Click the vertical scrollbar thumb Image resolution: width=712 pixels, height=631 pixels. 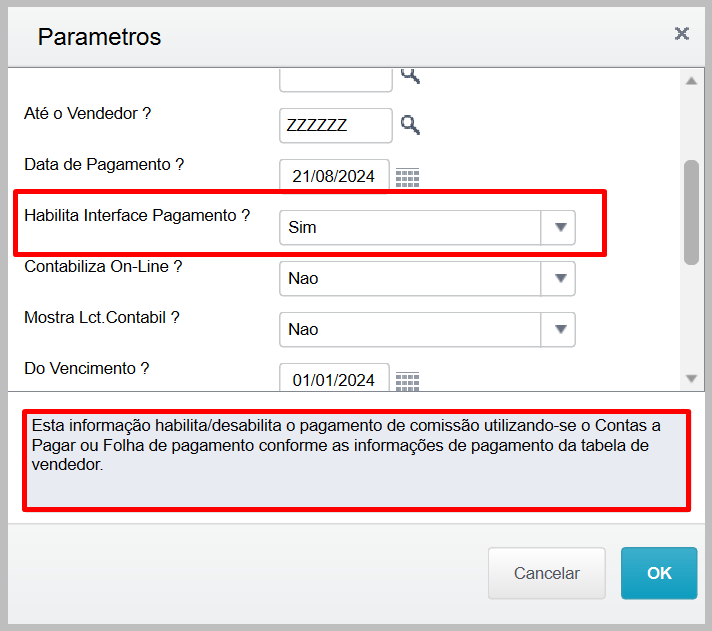coord(691,212)
